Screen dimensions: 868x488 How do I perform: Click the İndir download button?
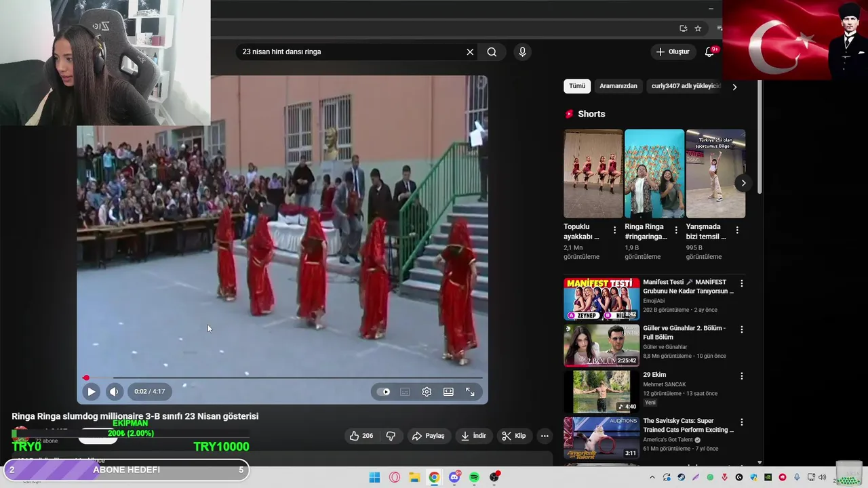473,436
